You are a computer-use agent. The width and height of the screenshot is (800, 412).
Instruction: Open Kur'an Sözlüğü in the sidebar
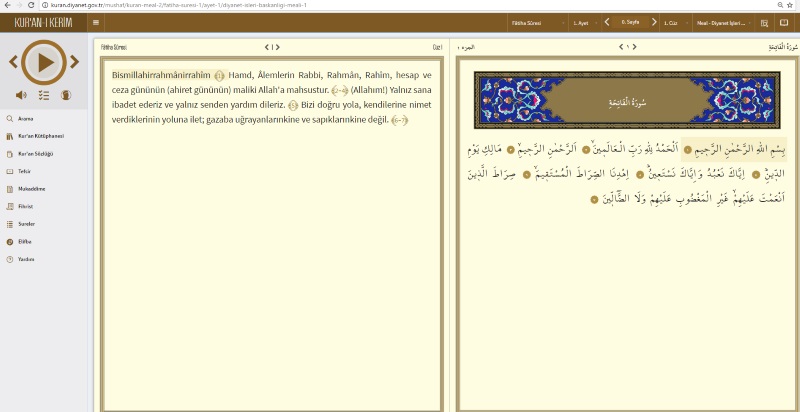(x=35, y=153)
